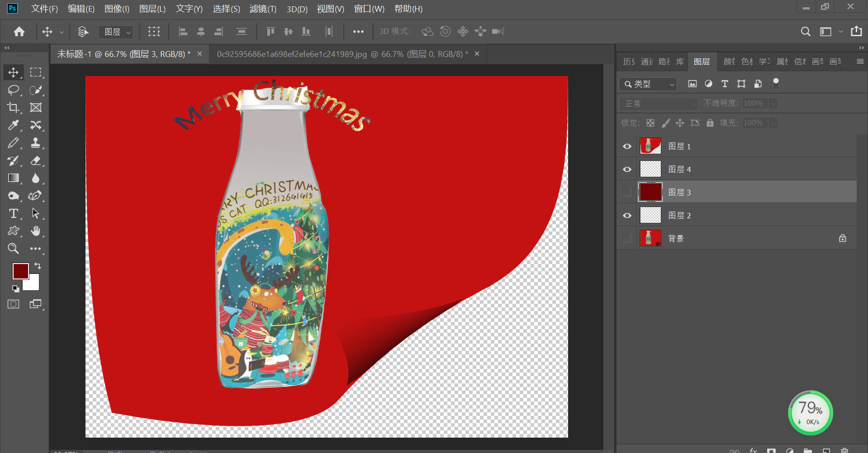Select the 背景 layer thumbnail

(x=650, y=238)
